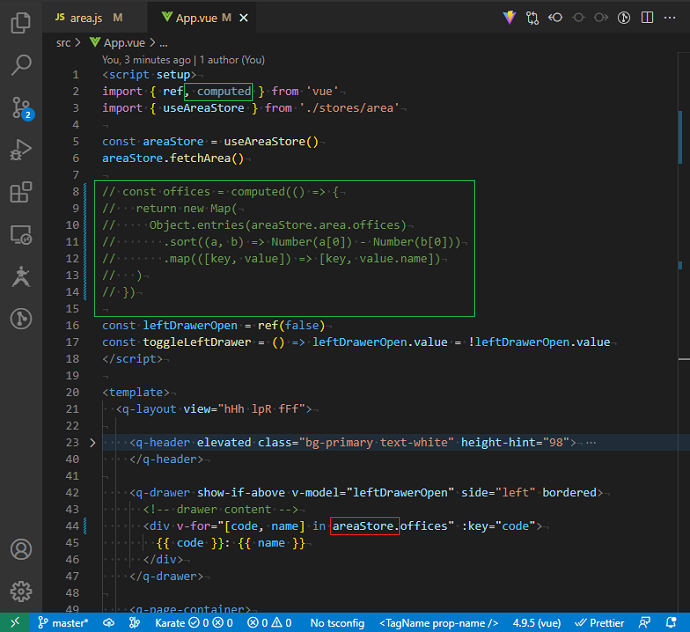Split the editor to the right
Image resolution: width=690 pixels, height=632 pixels.
pyautogui.click(x=647, y=18)
